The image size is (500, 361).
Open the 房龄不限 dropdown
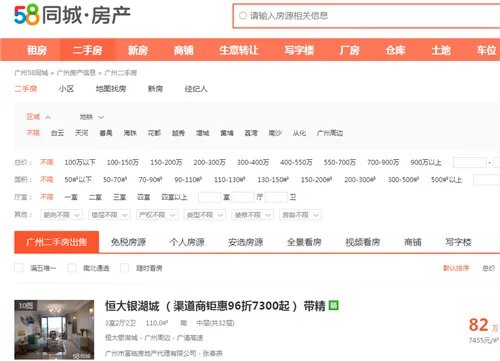(x=300, y=215)
